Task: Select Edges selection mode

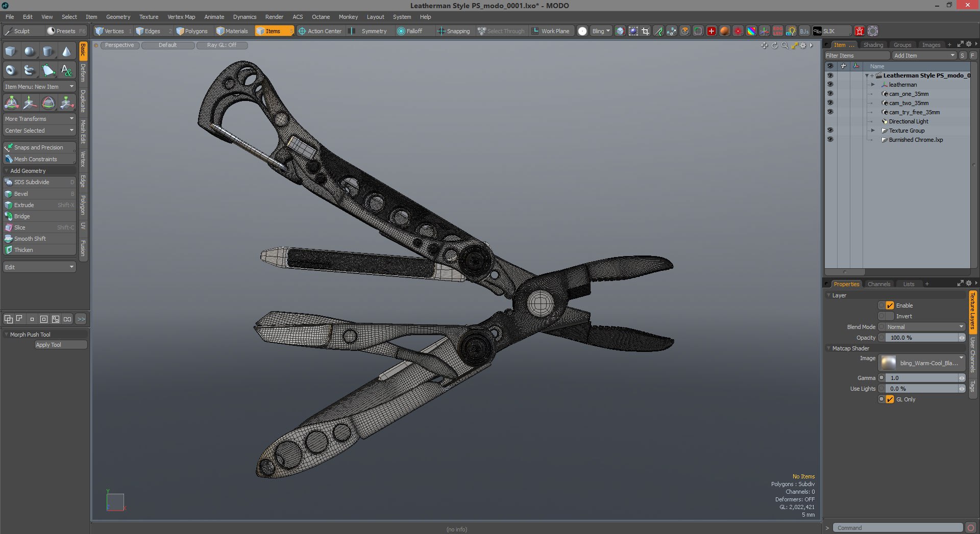Action: click(149, 31)
